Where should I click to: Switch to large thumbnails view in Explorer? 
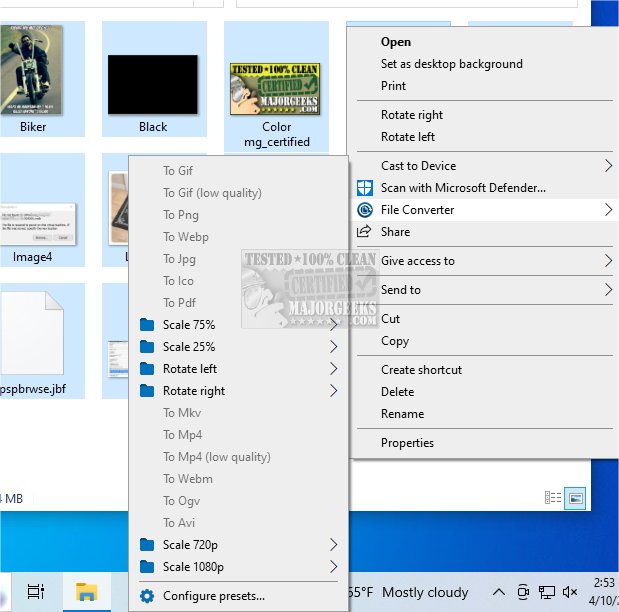pos(575,498)
